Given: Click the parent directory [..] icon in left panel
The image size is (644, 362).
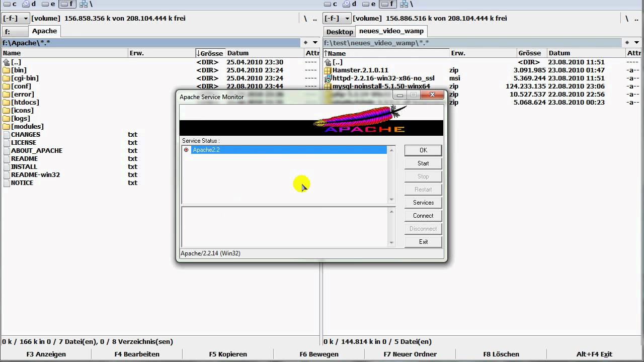Looking at the screenshot, I should pos(7,62).
